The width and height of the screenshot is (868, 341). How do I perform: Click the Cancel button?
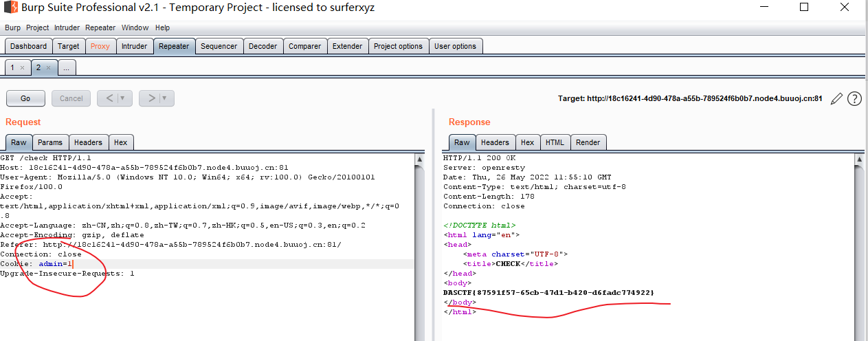coord(71,98)
